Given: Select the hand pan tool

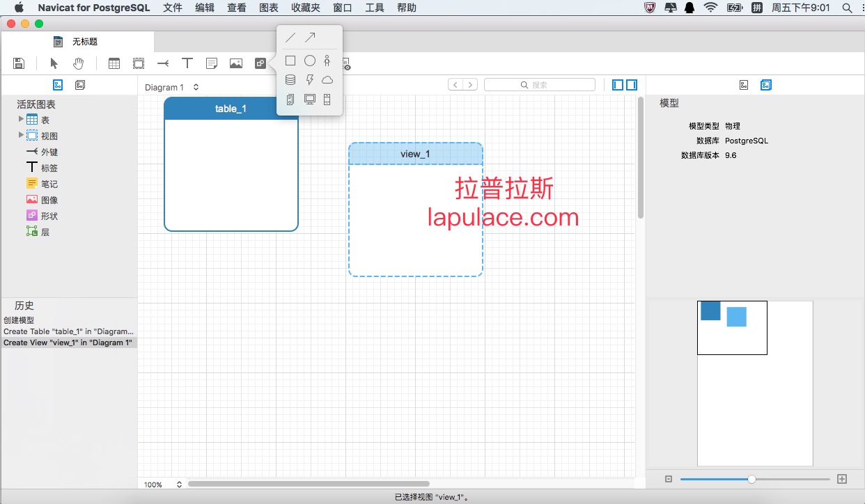Looking at the screenshot, I should pos(79,63).
